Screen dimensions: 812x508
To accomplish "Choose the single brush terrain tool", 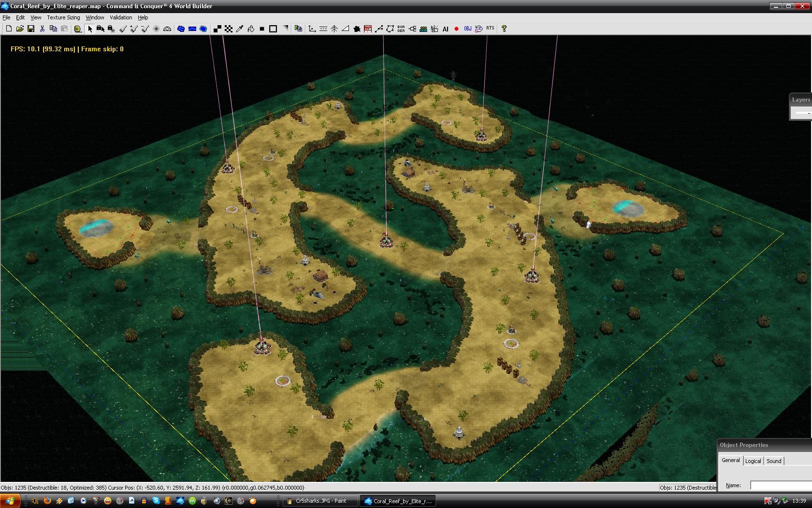I will click(123, 29).
